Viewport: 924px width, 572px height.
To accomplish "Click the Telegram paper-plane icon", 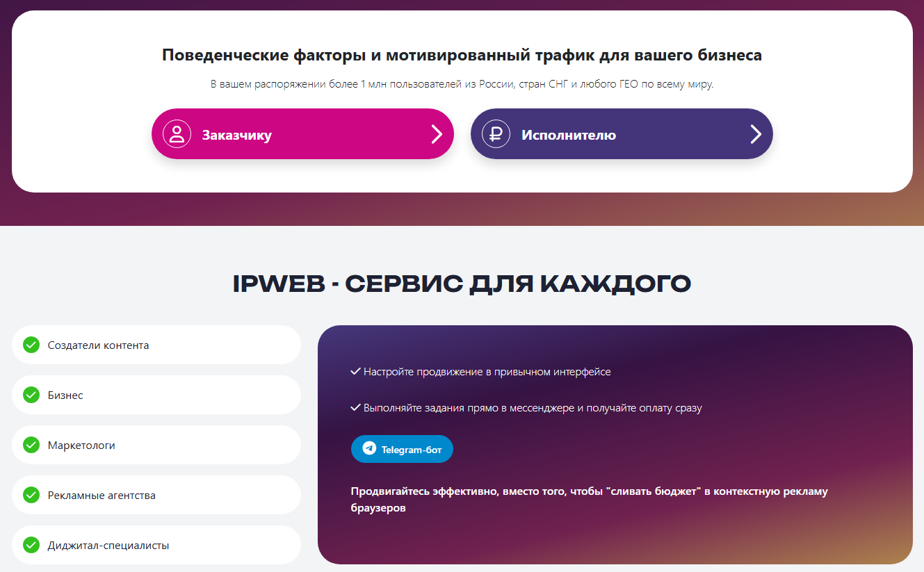I will 369,449.
